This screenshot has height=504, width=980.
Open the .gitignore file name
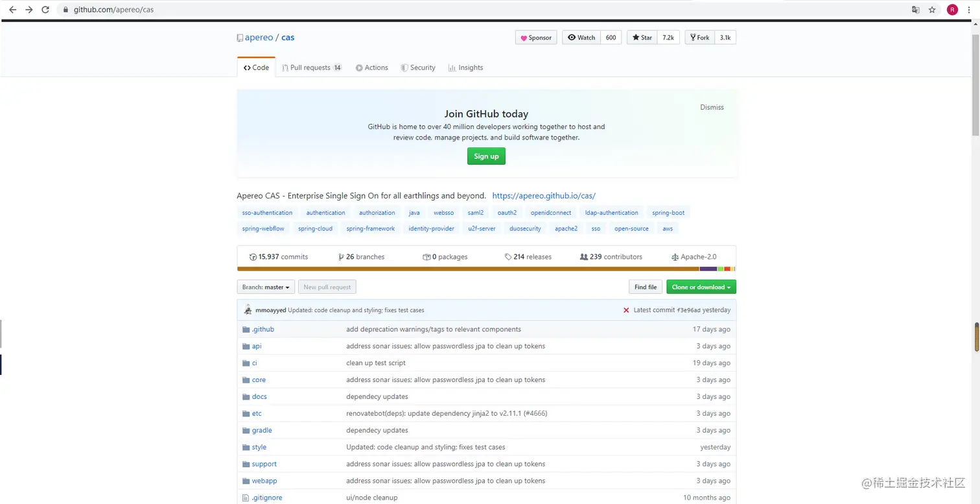(267, 498)
